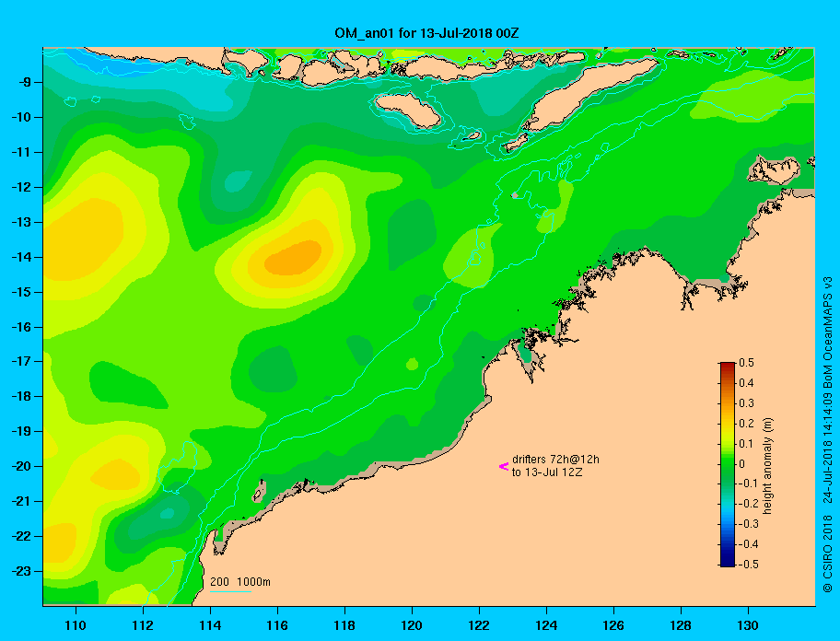Click the -17 latitude axis label
The width and height of the screenshot is (840, 641).
pos(21,361)
